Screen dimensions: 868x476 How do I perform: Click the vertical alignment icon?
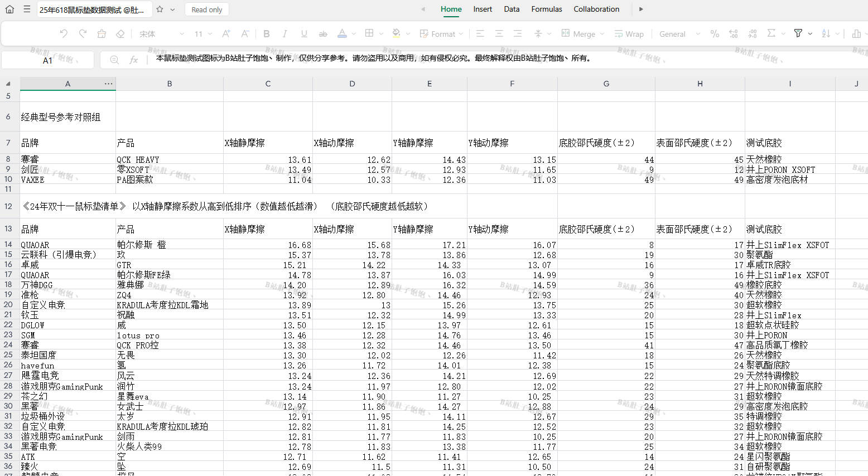point(538,34)
